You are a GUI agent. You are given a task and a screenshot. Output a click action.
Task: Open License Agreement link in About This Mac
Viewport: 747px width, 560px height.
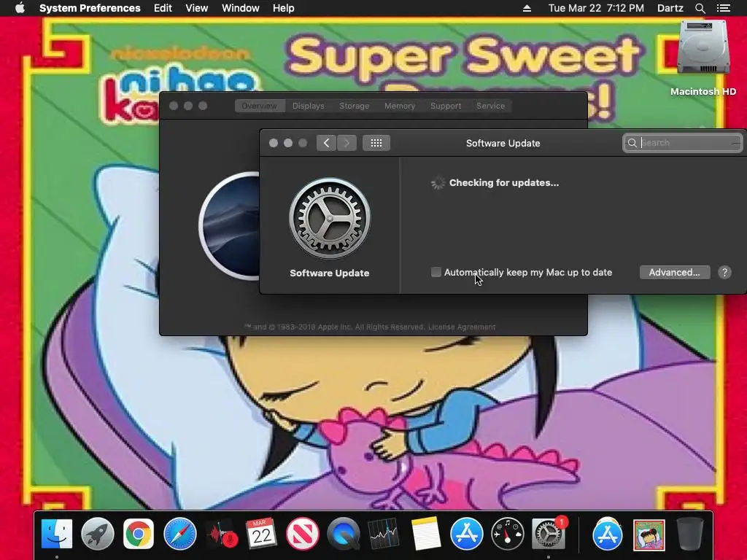(462, 327)
